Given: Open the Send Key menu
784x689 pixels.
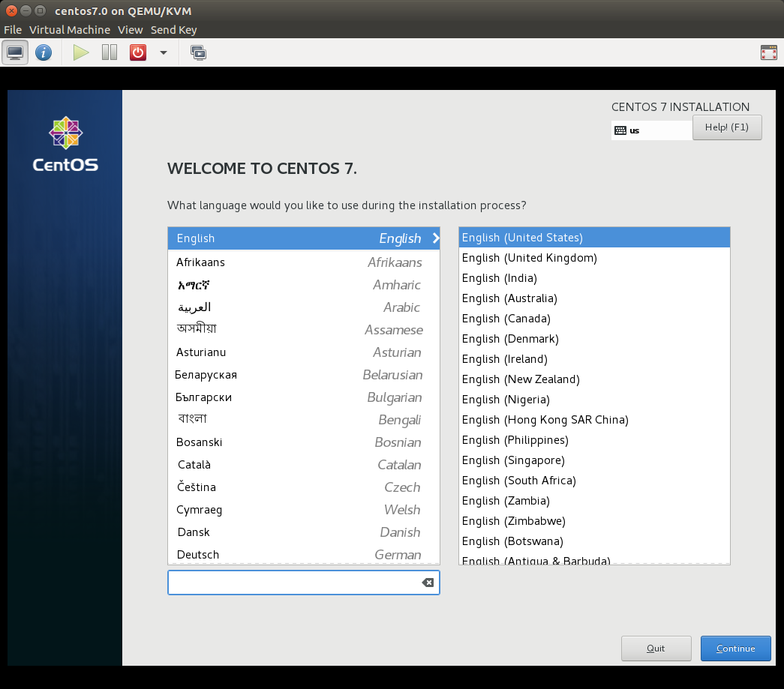Looking at the screenshot, I should tap(173, 30).
